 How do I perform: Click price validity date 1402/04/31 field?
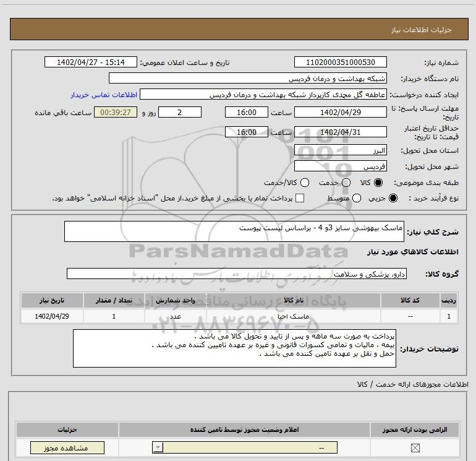point(340,132)
